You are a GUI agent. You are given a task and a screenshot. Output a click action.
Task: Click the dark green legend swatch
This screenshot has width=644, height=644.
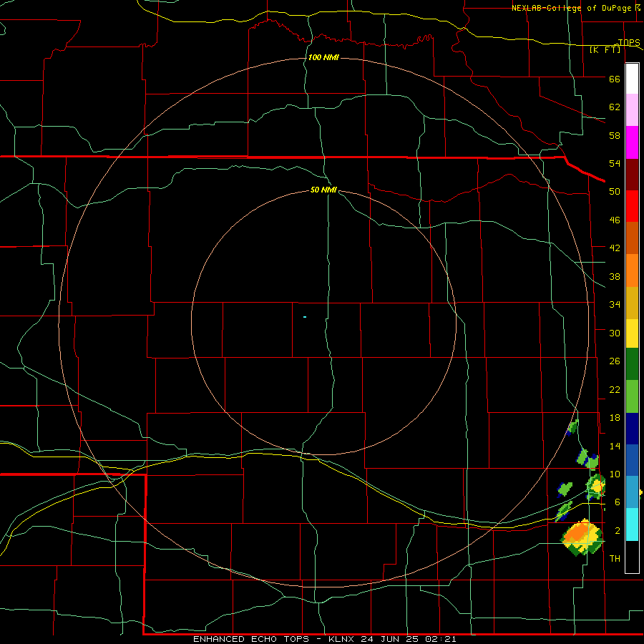click(x=632, y=364)
